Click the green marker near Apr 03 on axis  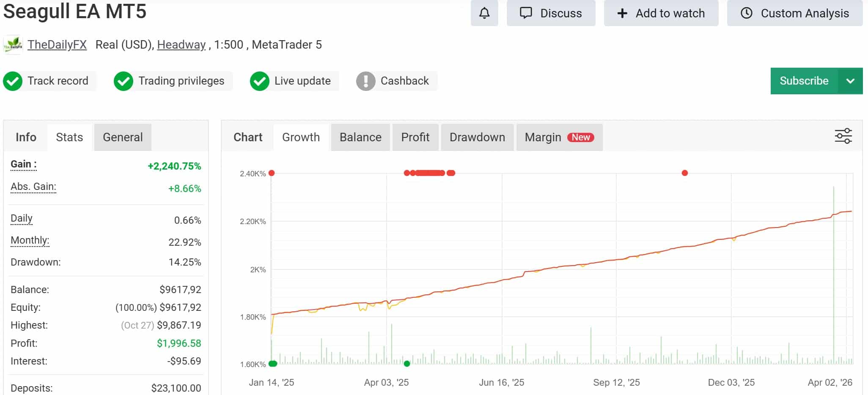click(407, 364)
